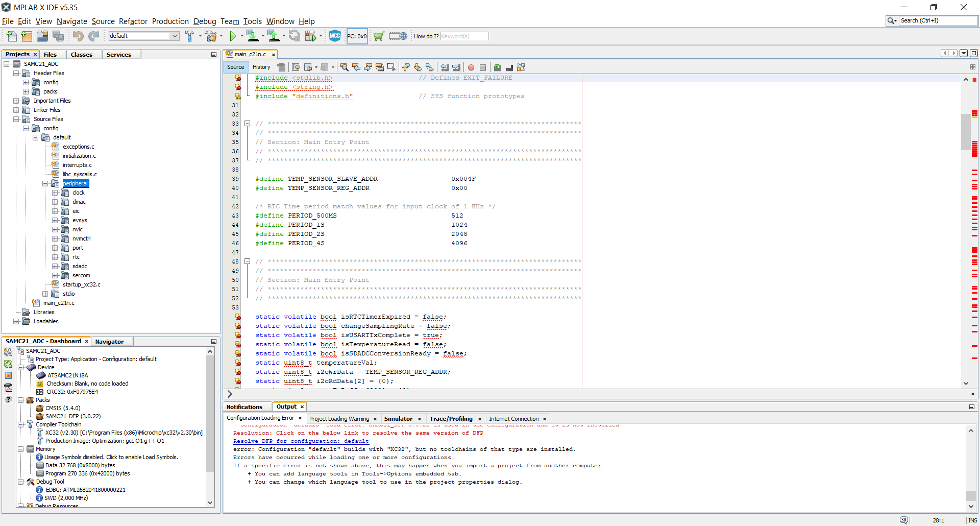980x526 pixels.
Task: Toggle bookmark on the current line
Action: pyautogui.click(x=430, y=67)
